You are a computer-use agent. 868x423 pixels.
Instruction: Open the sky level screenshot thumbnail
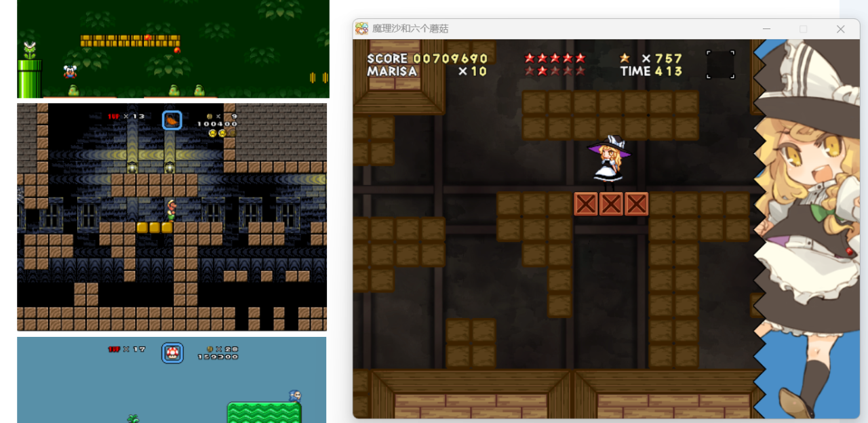pos(172,380)
